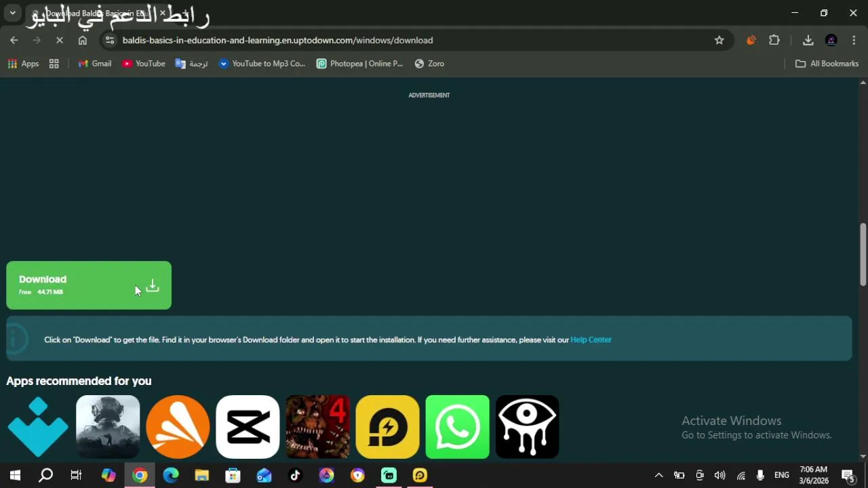This screenshot has height=488, width=868.
Task: Open the Eyes horror game app
Action: [x=527, y=427]
